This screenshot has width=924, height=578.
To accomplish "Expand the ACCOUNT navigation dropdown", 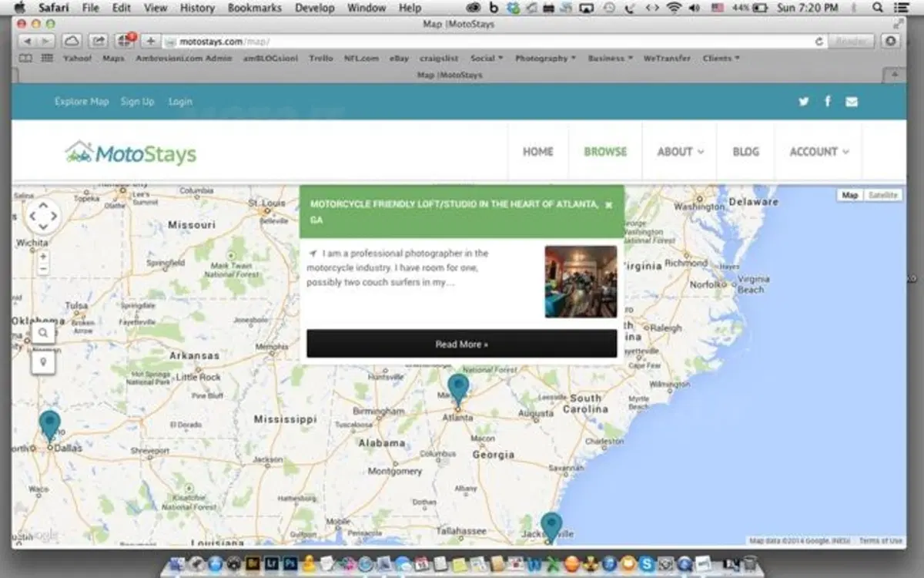I will click(819, 152).
